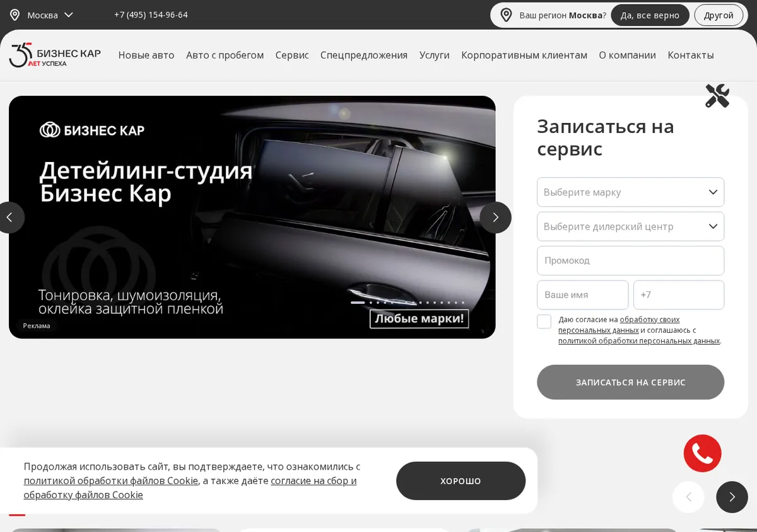The height and width of the screenshot is (532, 757).
Task: Click location pin icon beside Москва
Action: [x=15, y=15]
